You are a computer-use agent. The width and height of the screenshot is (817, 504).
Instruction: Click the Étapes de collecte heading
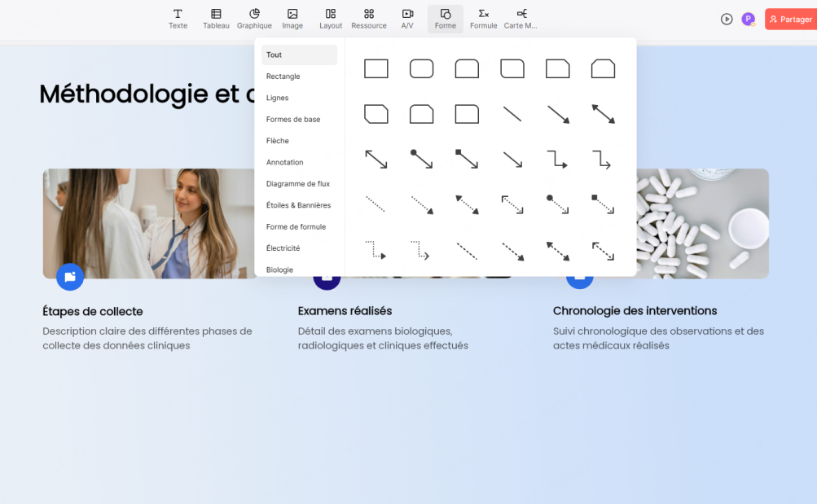point(93,311)
